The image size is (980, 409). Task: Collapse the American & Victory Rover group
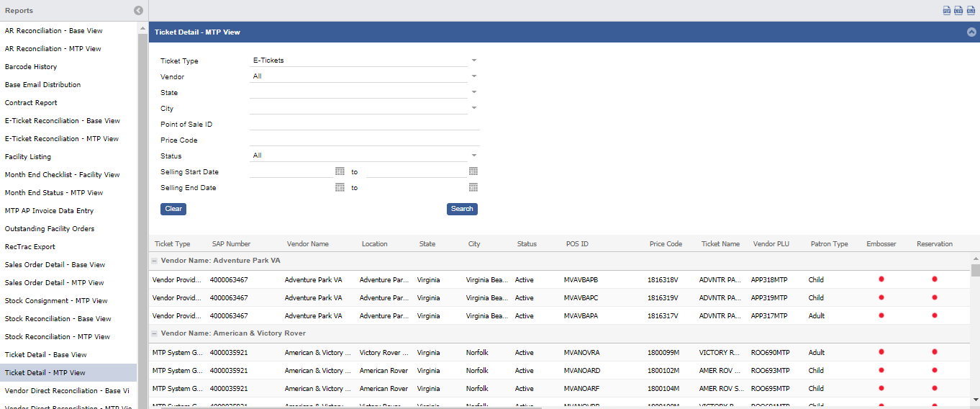(x=154, y=334)
